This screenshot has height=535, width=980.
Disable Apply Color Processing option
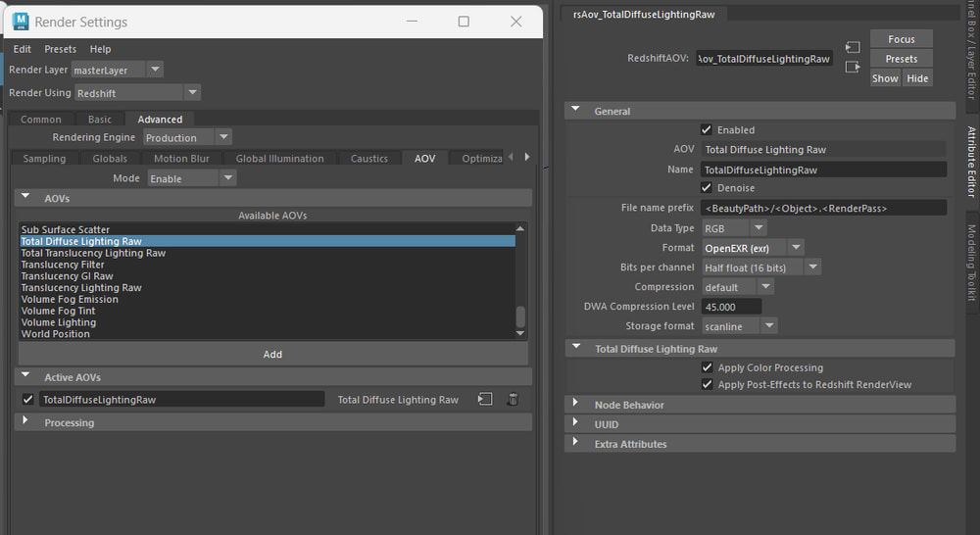707,367
